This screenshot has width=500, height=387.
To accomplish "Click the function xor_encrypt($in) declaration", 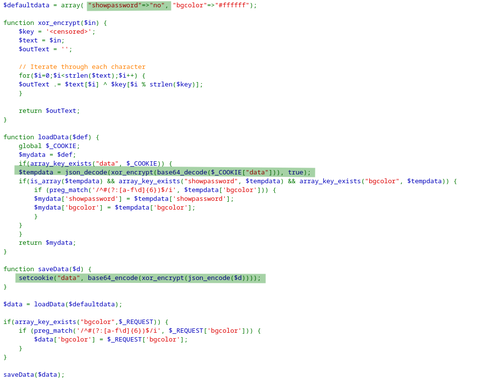I will (x=55, y=23).
